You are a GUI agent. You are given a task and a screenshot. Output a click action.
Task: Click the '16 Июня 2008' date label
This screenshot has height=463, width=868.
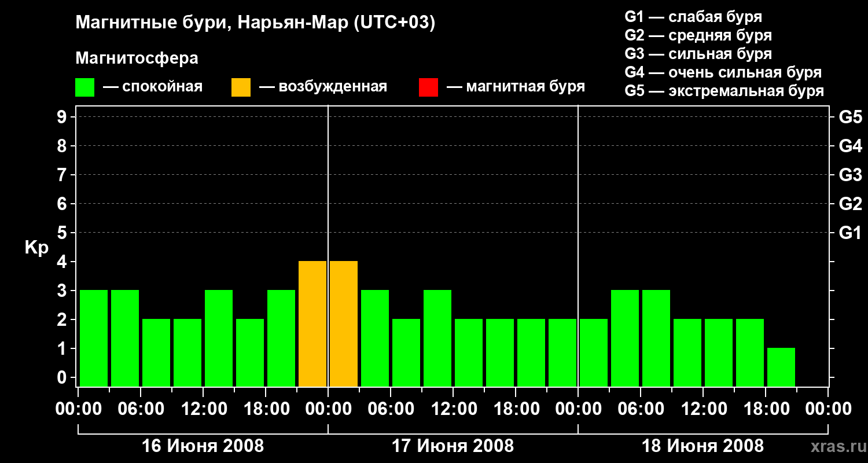point(203,446)
